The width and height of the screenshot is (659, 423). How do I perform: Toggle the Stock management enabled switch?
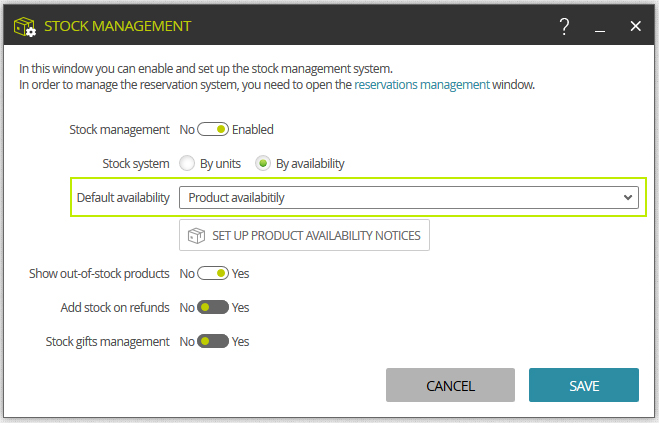(x=213, y=129)
